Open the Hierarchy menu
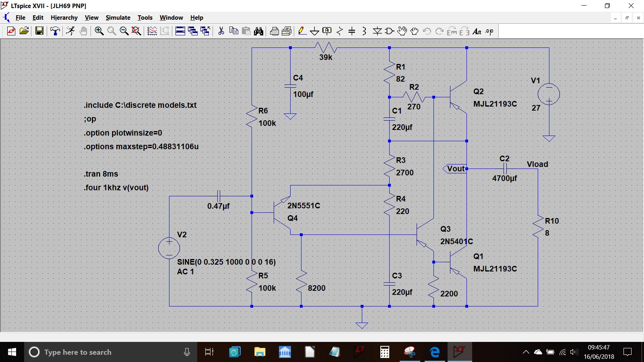The image size is (644, 362). tap(64, 18)
